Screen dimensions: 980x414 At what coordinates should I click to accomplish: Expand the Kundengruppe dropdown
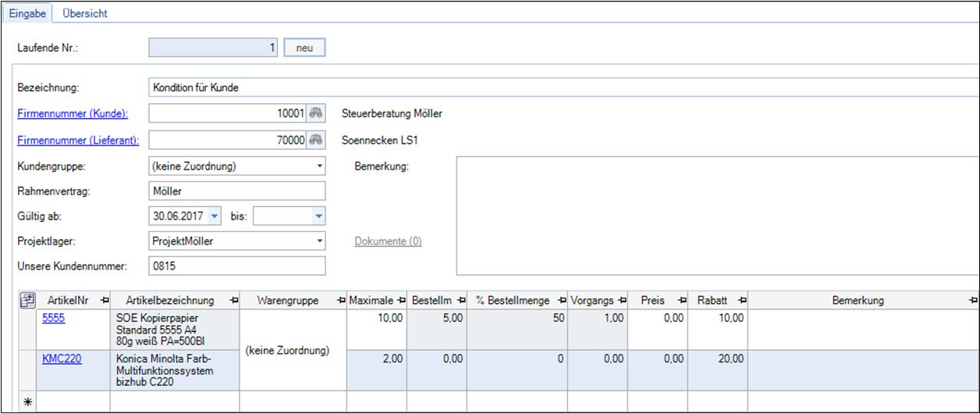tap(320, 166)
